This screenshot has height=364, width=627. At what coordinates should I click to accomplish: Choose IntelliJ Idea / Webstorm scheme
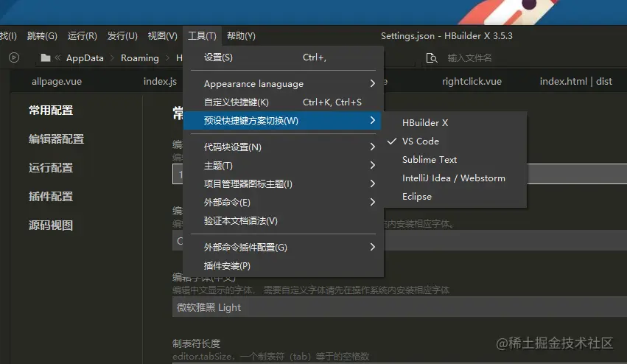tap(455, 178)
